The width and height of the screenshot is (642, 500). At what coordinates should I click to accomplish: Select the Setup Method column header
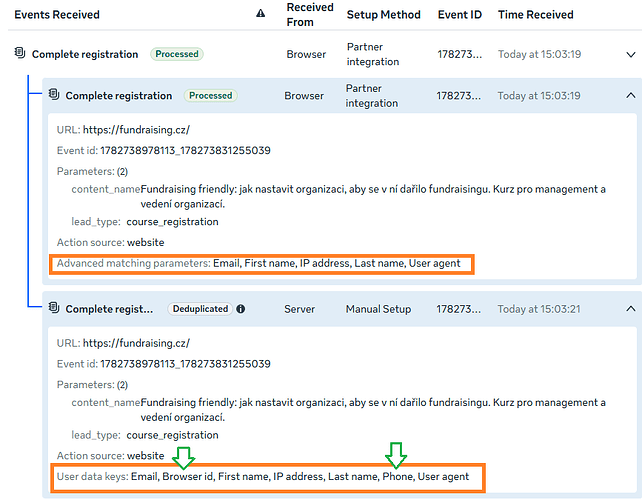pos(384,15)
